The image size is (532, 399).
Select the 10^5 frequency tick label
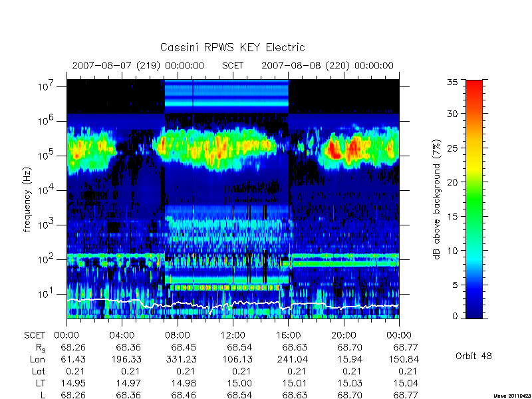(47, 156)
